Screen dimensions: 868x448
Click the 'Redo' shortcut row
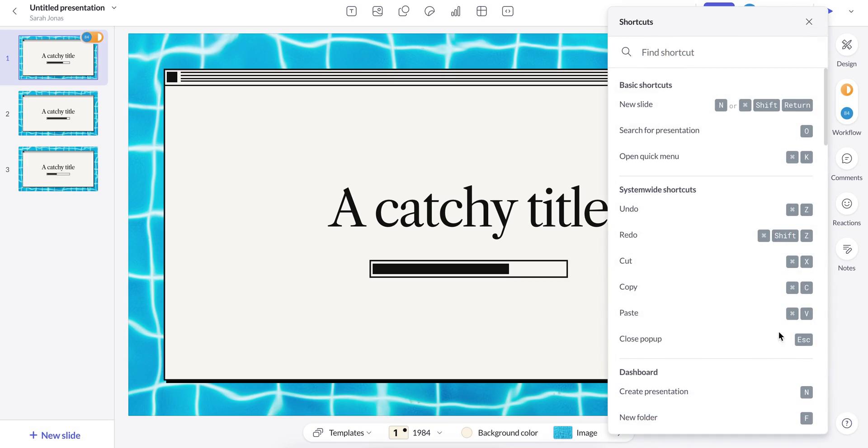coord(716,235)
